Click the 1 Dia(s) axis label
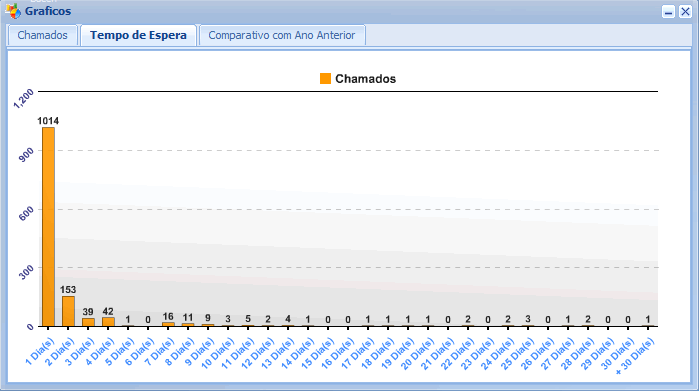 [40, 351]
